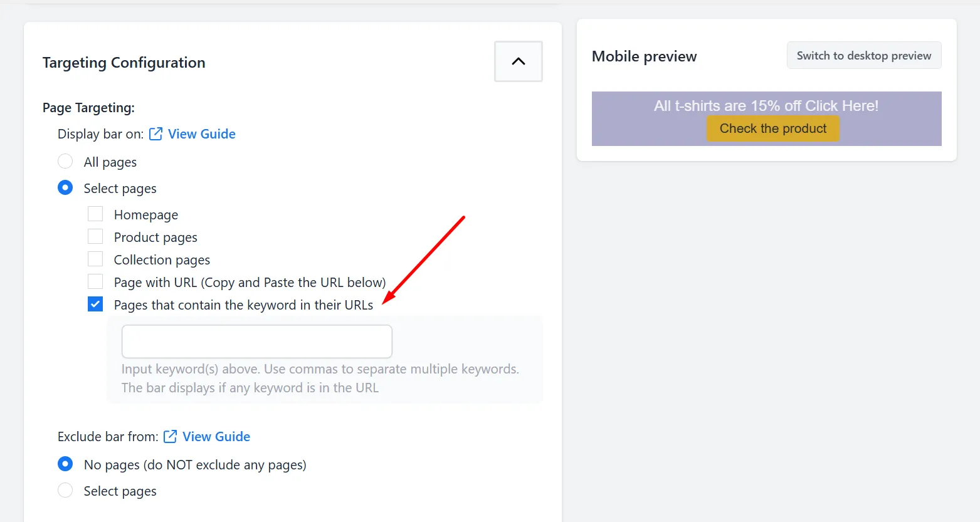Click the Check the product preview button
This screenshot has width=980, height=522.
click(772, 128)
